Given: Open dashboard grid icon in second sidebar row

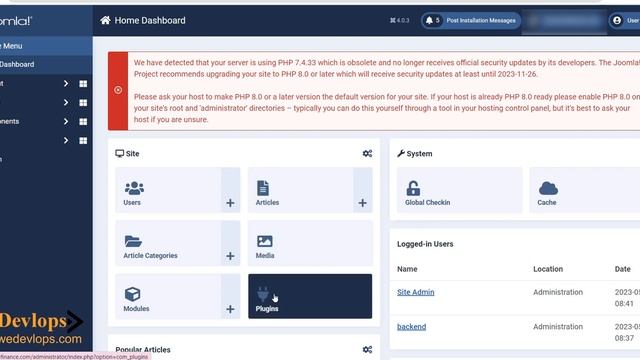Looking at the screenshot, I should pos(83,102).
